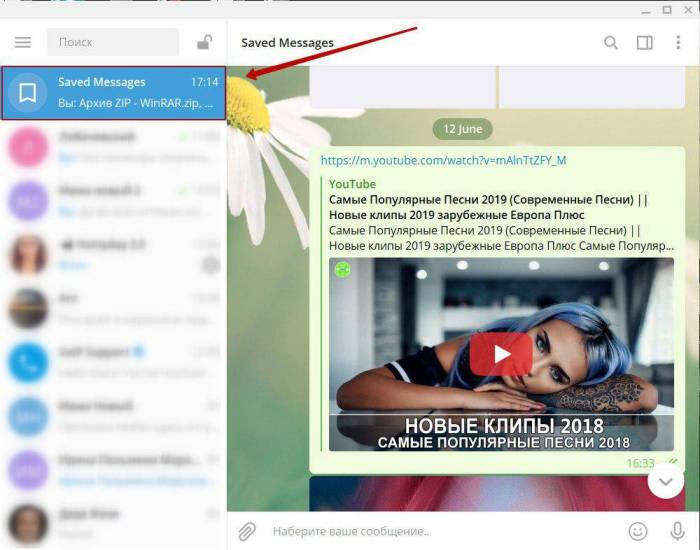This screenshot has height=550, width=700.
Task: Open the three-dot chat options menu
Action: 678,43
